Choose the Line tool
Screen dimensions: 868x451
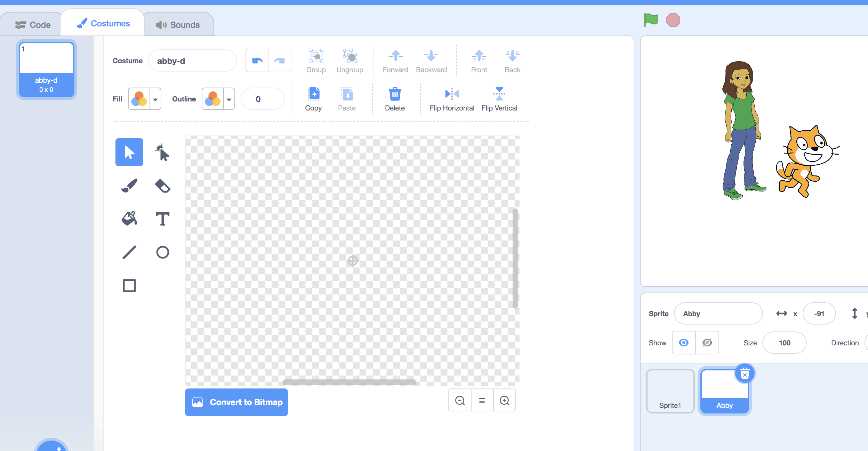[129, 252]
